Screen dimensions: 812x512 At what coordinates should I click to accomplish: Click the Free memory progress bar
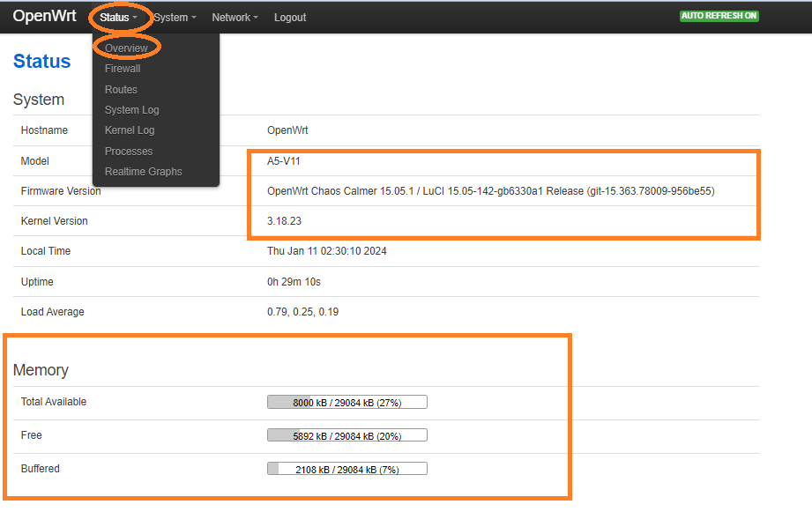pyautogui.click(x=347, y=435)
